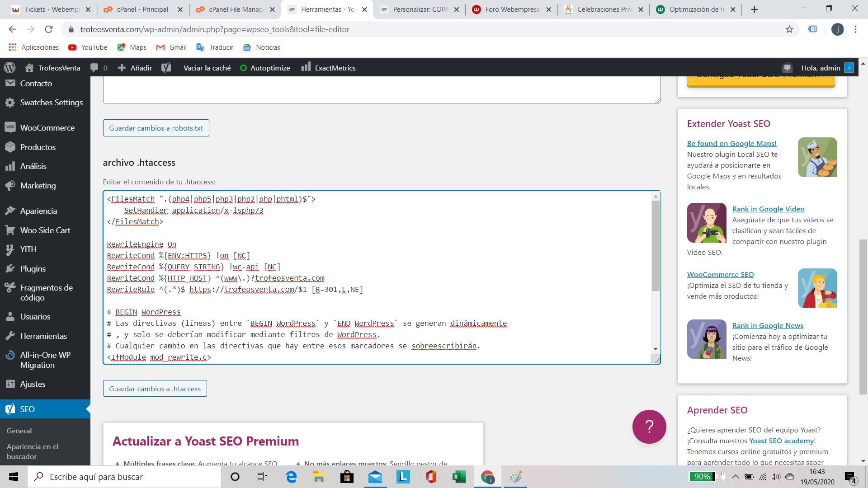Open the WooCommerce sidebar icon
The width and height of the screenshot is (868, 488).
(10, 127)
